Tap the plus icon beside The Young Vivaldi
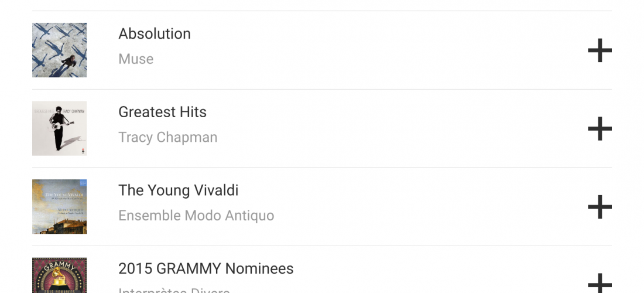This screenshot has height=293, width=644. coord(600,207)
